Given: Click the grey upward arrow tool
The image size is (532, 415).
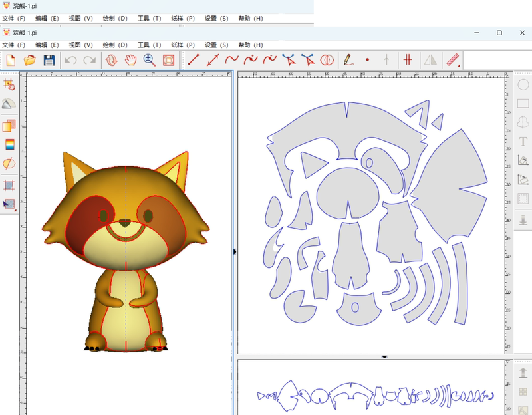Looking at the screenshot, I should 386,60.
